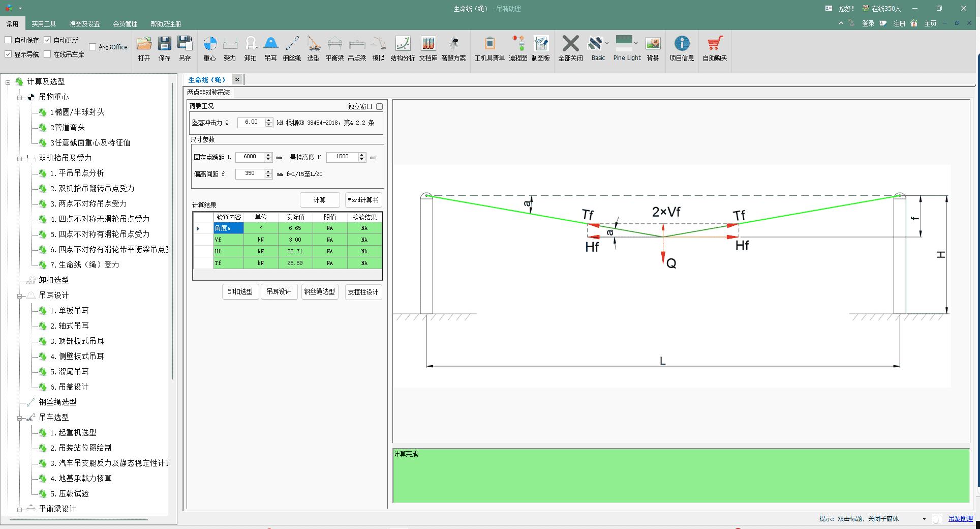The image size is (980, 529).
Task: Enable the 自动保存 checkbox
Action: 9,40
